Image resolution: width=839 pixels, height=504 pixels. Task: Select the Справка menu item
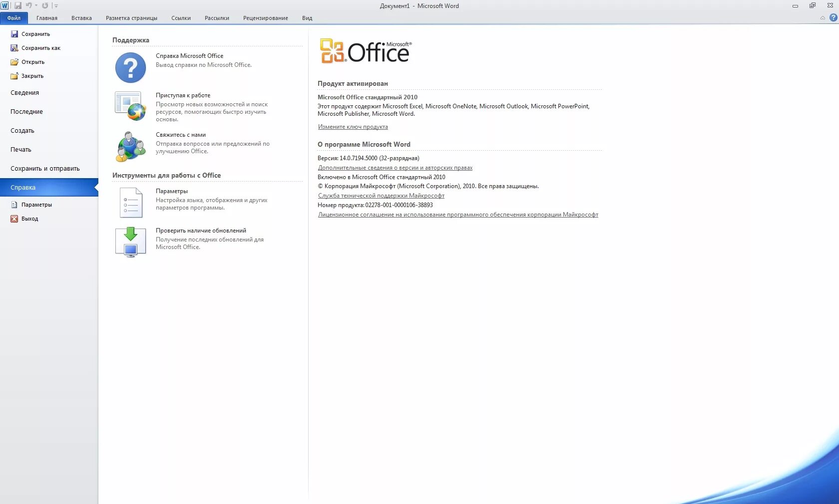tap(49, 188)
